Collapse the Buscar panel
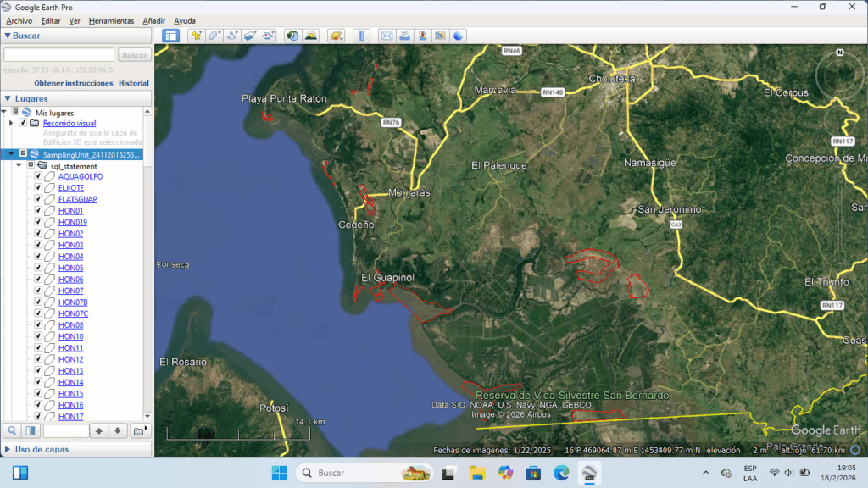The image size is (868, 488). (x=8, y=36)
